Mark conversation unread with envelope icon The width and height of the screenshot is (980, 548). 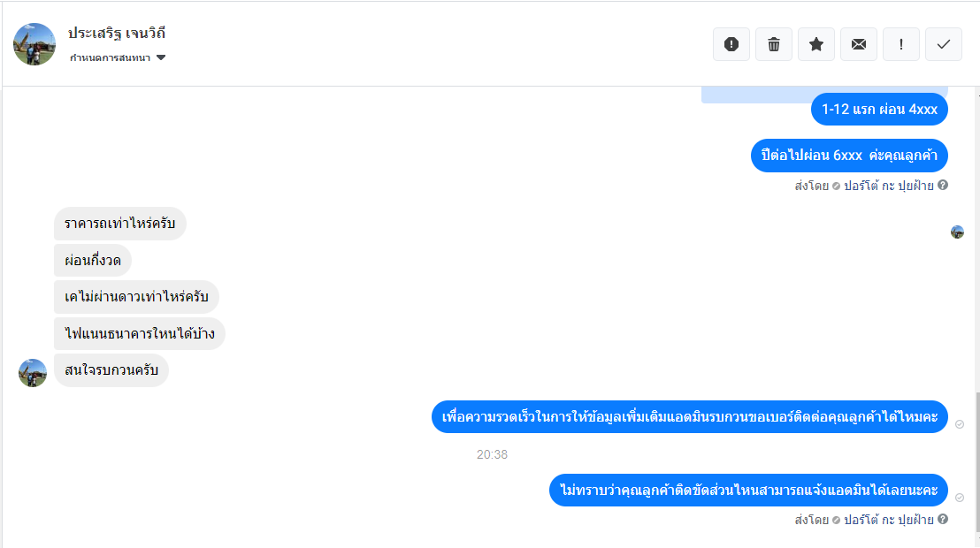[x=859, y=44]
